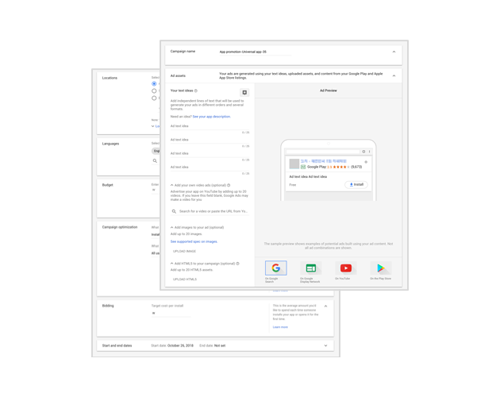Viewport: 500px width, 397px height.
Task: Preview ad on Google Display Network
Action: click(311, 268)
